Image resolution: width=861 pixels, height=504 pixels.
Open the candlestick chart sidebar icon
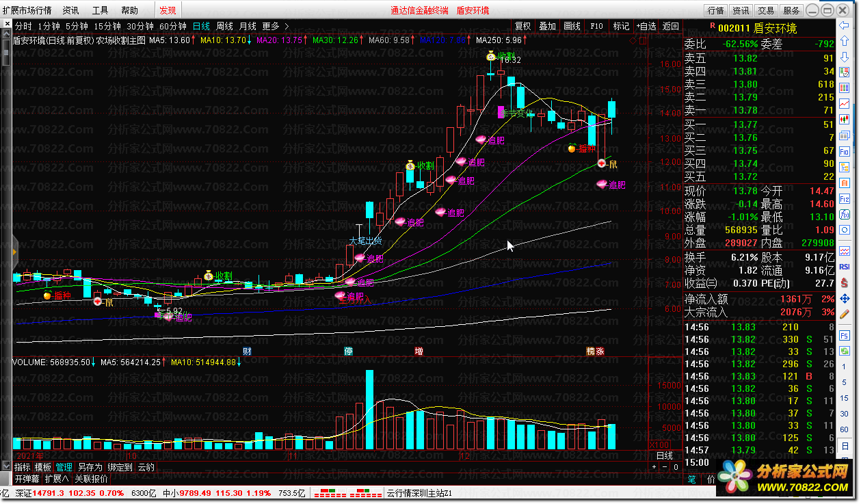844,119
